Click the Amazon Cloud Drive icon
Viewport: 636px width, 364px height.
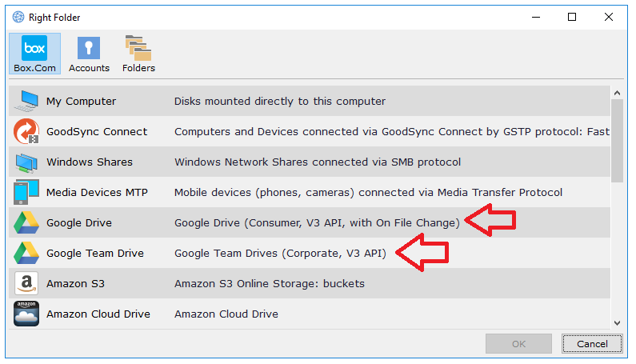(x=26, y=314)
